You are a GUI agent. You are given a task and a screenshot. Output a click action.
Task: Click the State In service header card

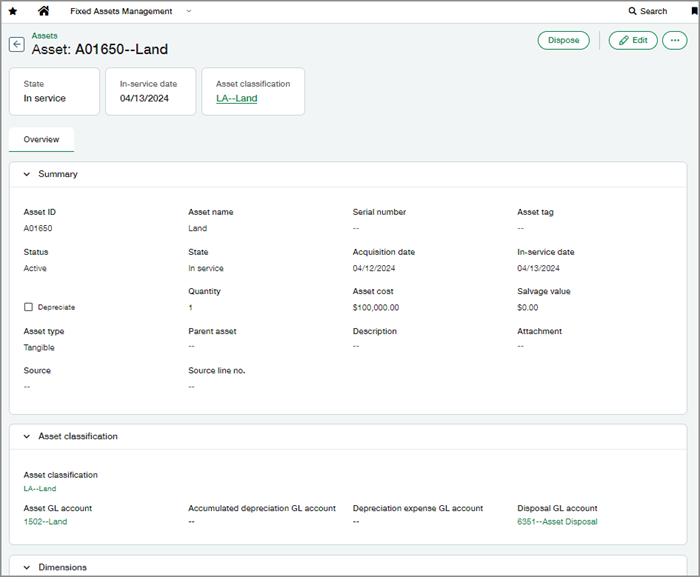[x=54, y=92]
